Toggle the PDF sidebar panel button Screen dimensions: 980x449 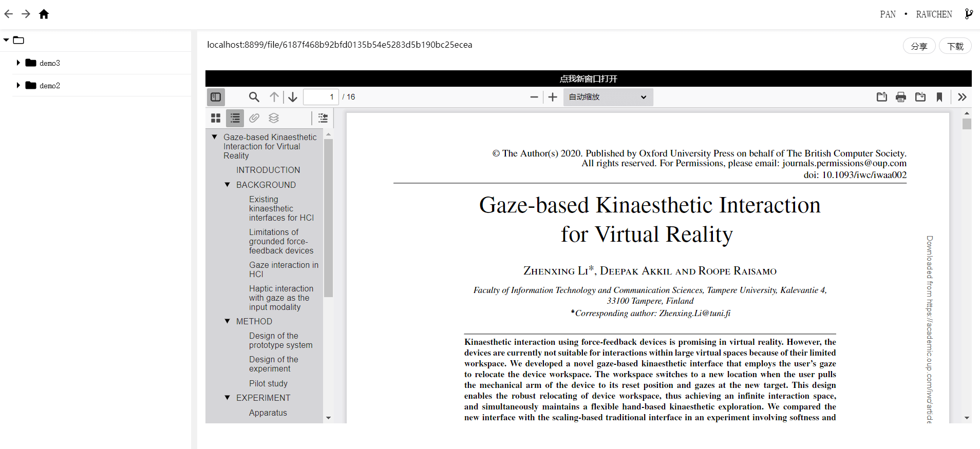click(216, 96)
